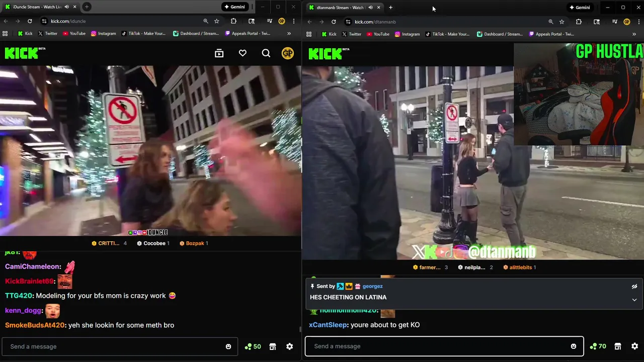Screen dimensions: 644x362
Task: Close the iDuncle Stream tab
Action: [74, 7]
